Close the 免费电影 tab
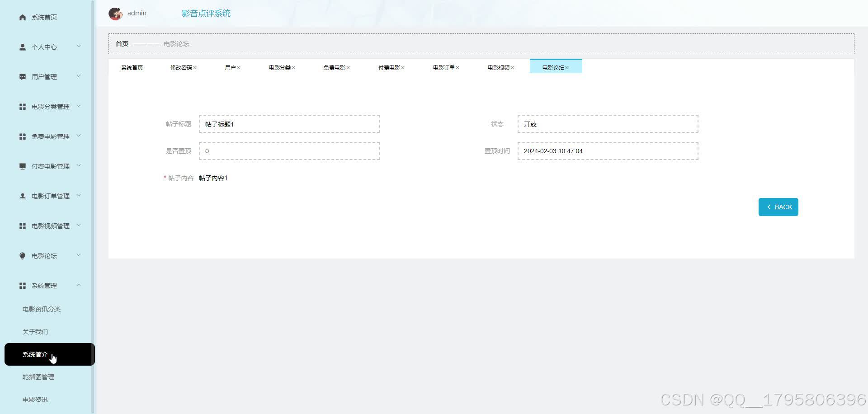 click(348, 68)
